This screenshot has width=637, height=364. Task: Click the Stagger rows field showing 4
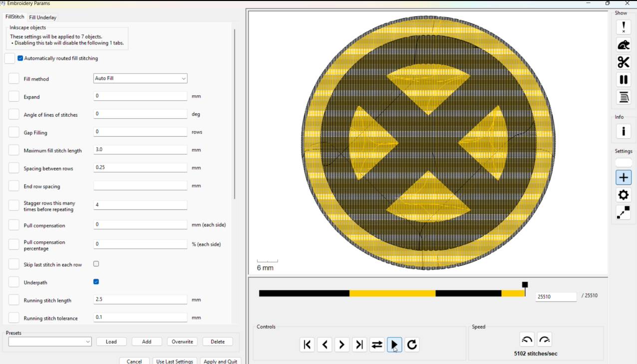click(x=140, y=205)
